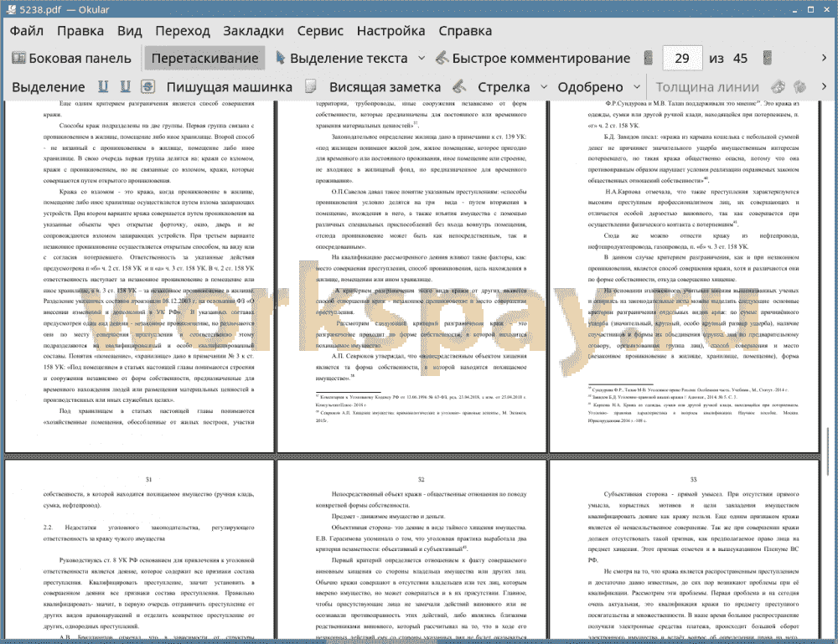
Task: Open the Сервис menu
Action: 320,31
